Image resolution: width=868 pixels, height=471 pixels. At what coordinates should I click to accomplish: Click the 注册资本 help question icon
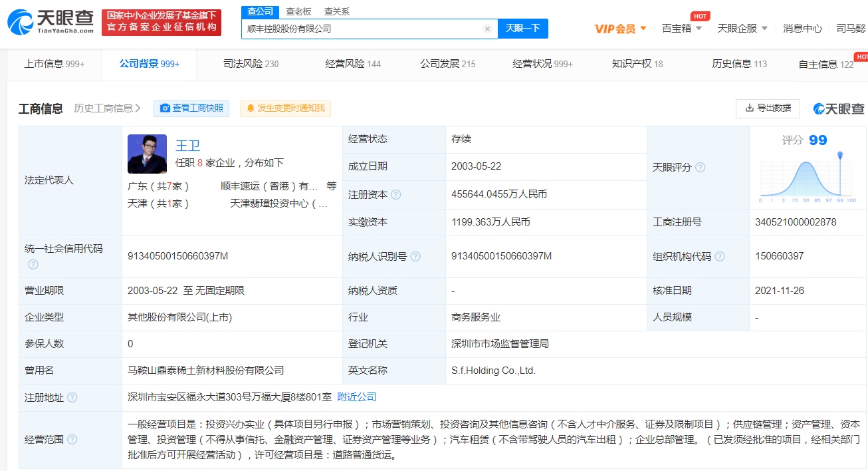click(396, 195)
